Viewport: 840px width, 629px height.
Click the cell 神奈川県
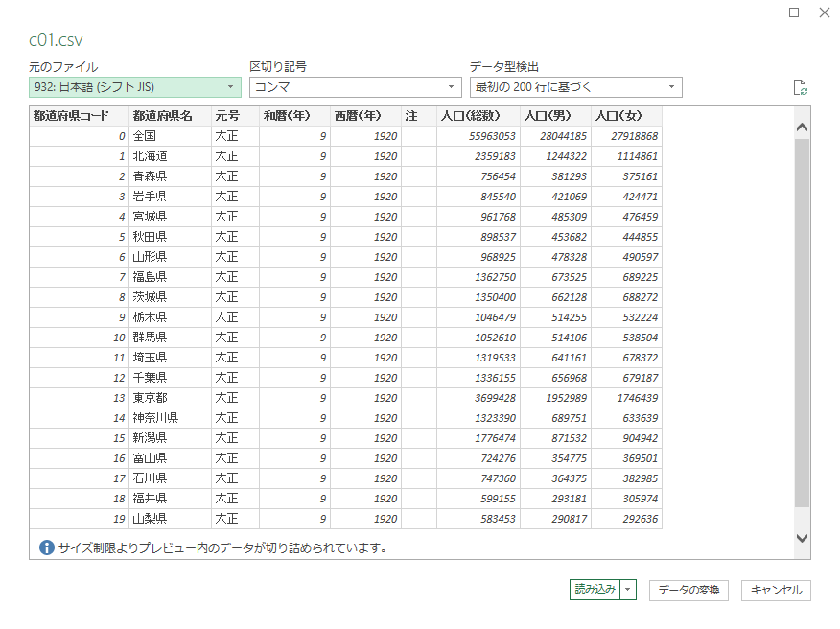170,418
